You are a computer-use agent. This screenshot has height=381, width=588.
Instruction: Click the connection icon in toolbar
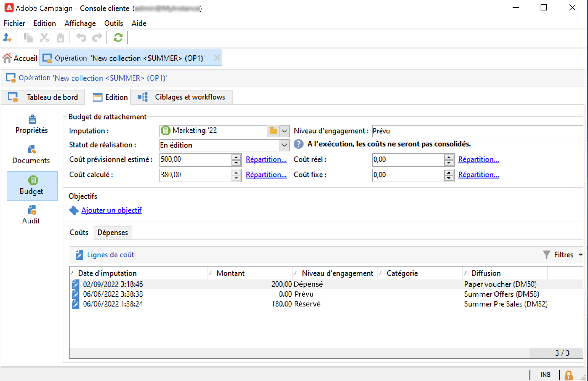click(x=7, y=38)
